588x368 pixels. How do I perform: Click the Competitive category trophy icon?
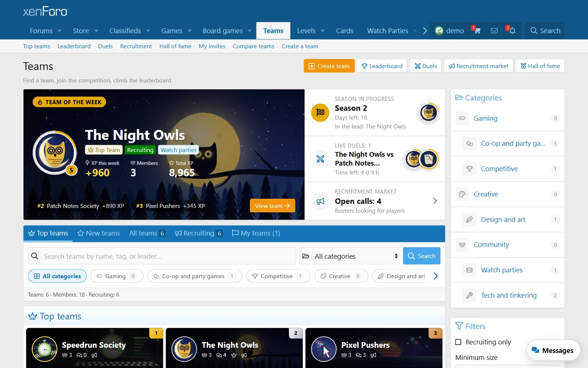click(470, 169)
